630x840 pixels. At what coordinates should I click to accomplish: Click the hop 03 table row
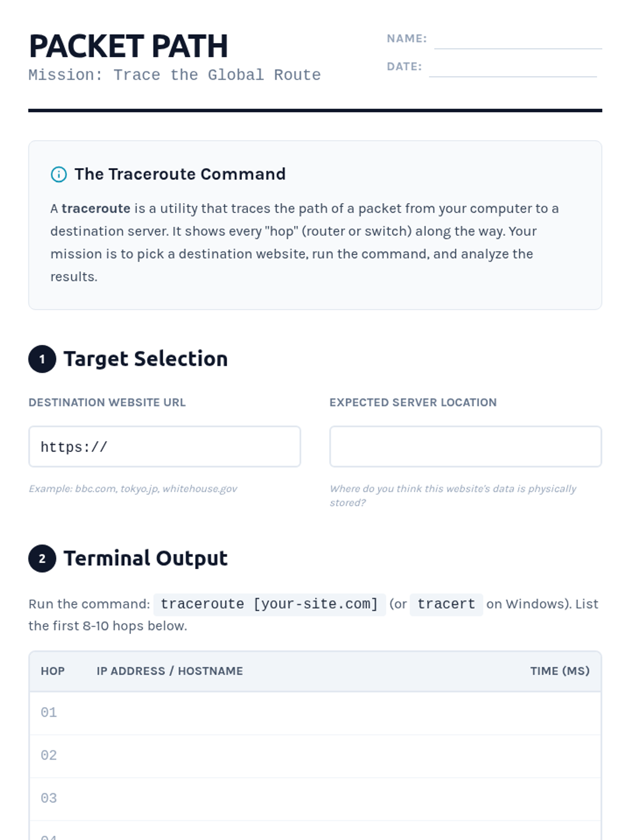[x=315, y=799]
